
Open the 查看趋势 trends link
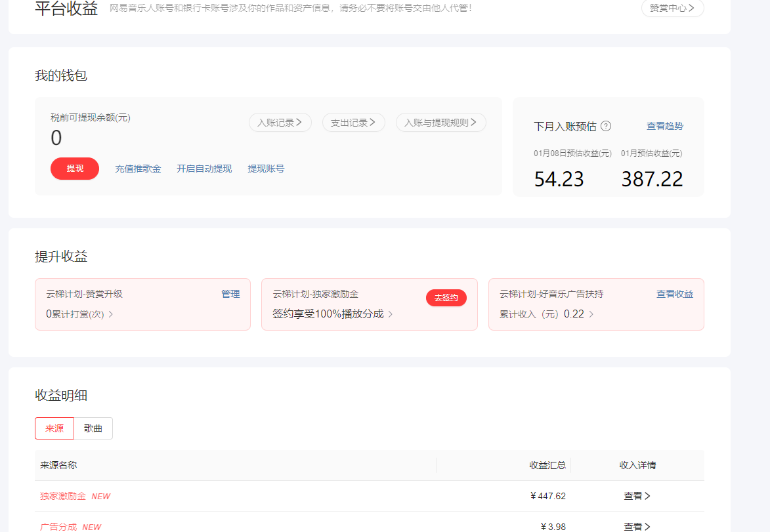(x=665, y=125)
